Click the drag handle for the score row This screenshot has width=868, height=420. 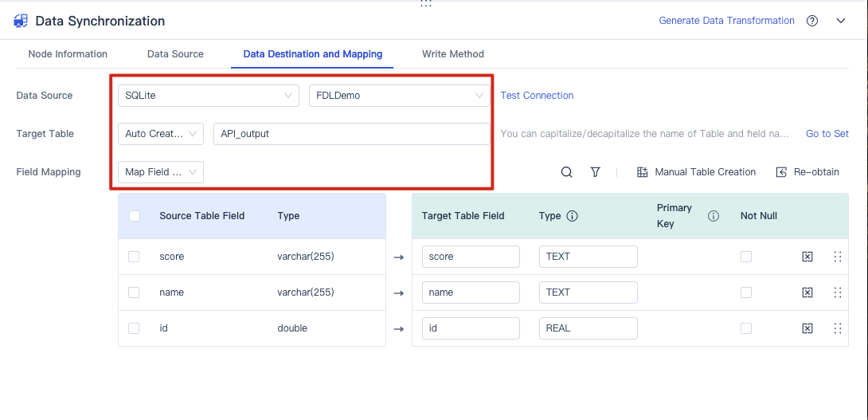click(837, 257)
